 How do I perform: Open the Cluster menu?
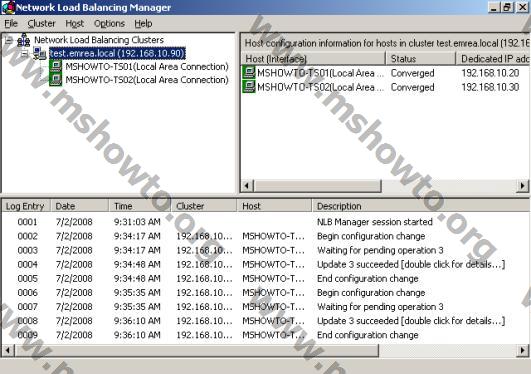(41, 24)
